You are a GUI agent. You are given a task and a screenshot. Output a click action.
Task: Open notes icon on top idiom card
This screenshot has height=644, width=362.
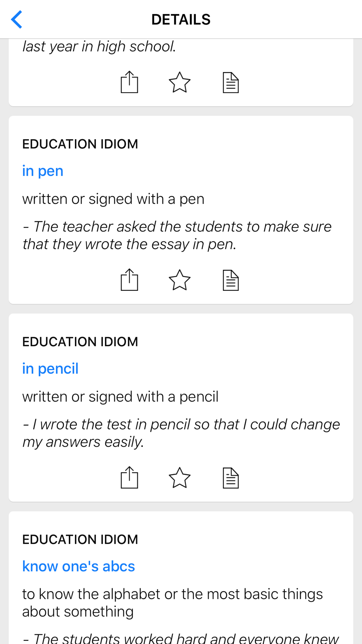point(231,83)
